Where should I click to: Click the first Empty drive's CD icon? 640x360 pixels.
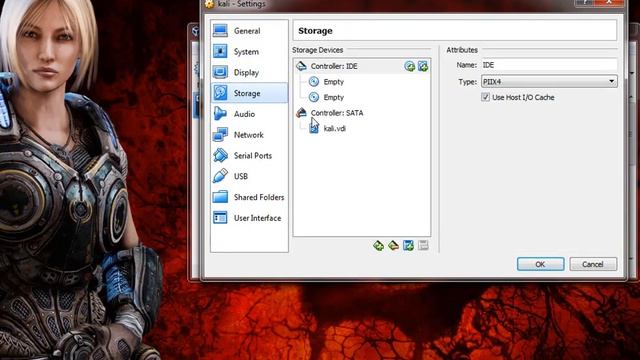click(x=313, y=82)
